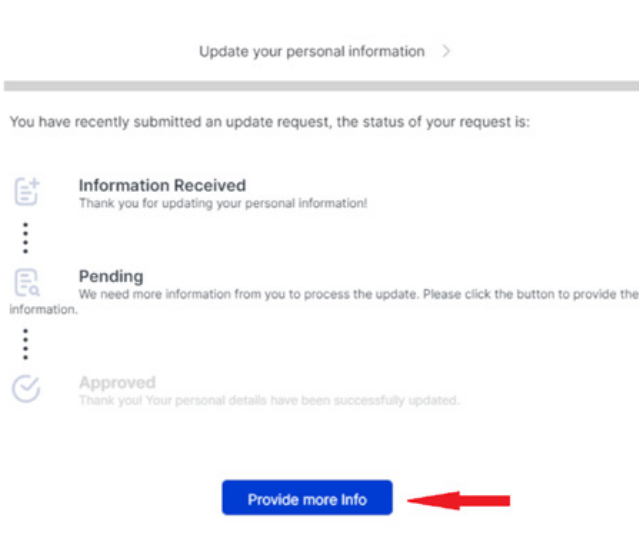The height and width of the screenshot is (547, 639).
Task: Click 'Thank you for updating your personal information!' text
Action: click(x=223, y=203)
